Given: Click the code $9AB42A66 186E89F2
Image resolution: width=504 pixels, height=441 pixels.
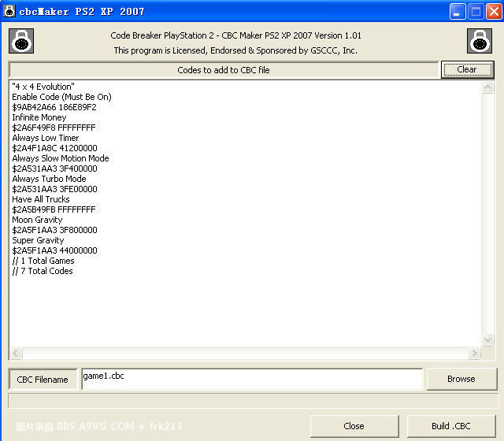Looking at the screenshot, I should tap(54, 107).
